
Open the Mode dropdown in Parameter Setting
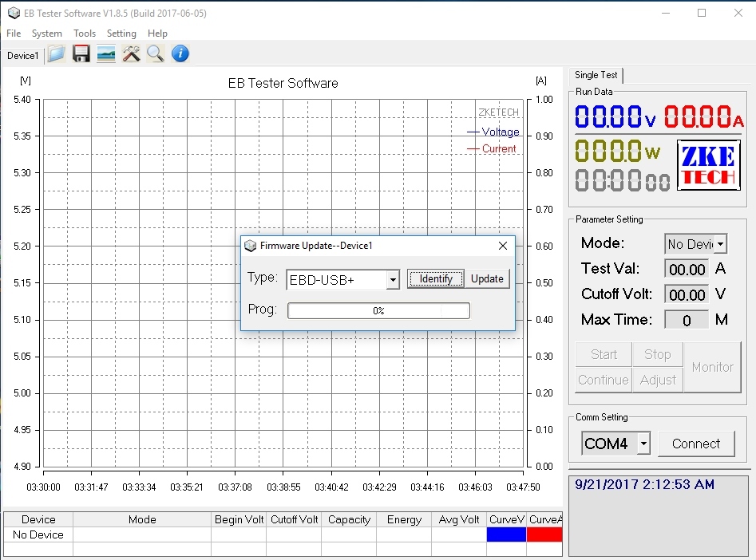click(721, 244)
